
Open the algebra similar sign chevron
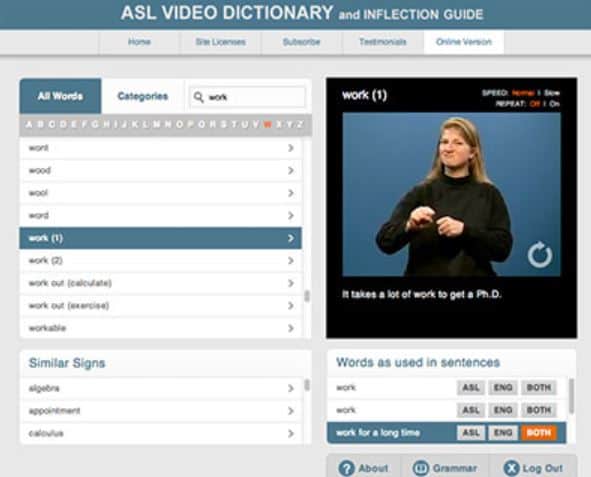291,388
